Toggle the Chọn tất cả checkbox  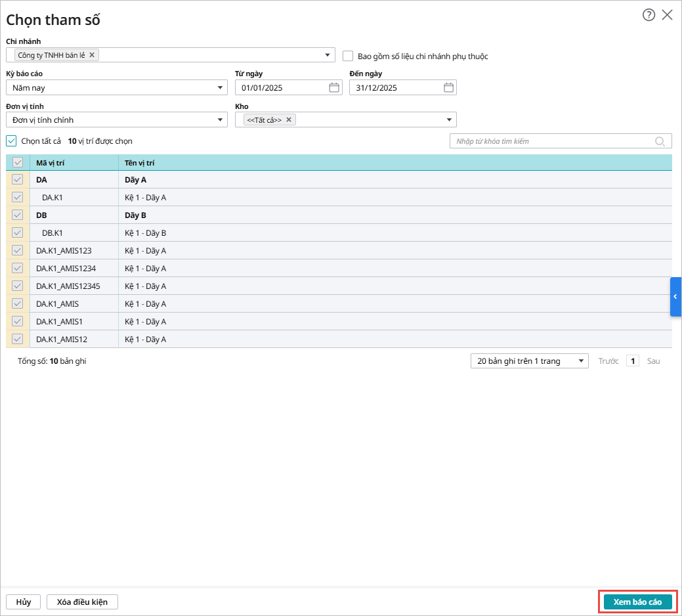(11, 141)
